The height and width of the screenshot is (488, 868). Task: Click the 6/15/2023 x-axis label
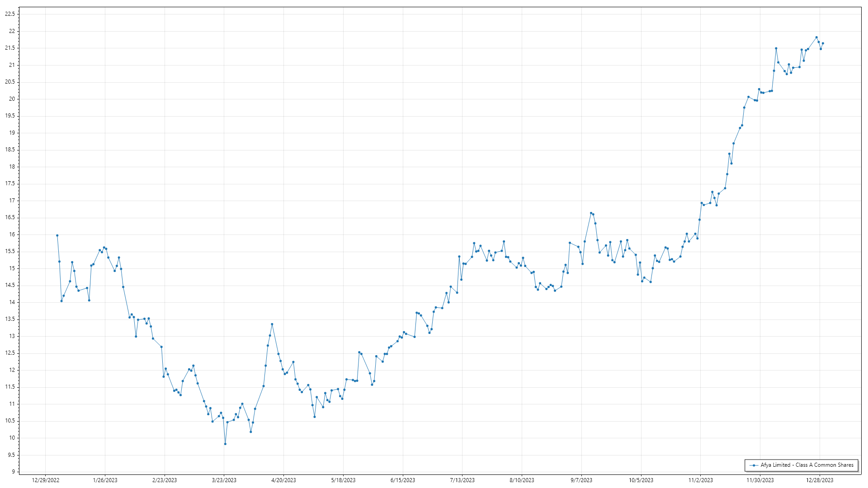(402, 480)
